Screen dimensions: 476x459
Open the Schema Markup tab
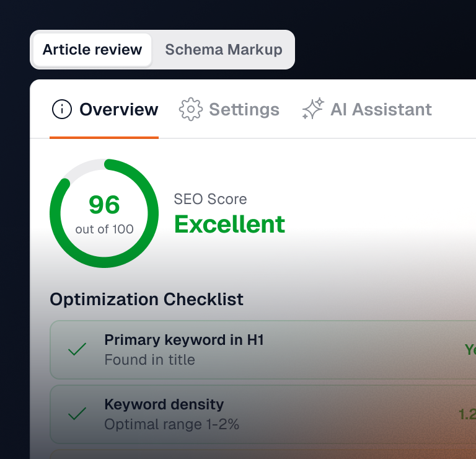coord(223,50)
